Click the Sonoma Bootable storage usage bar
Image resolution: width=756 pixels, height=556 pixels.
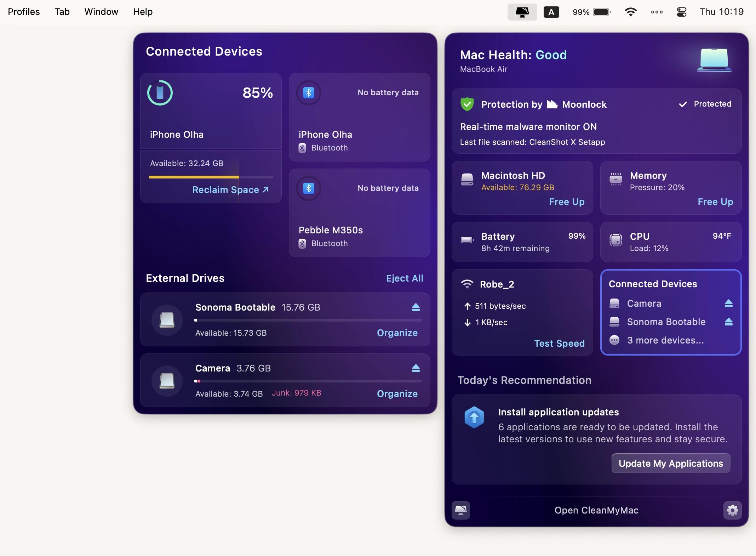click(308, 320)
